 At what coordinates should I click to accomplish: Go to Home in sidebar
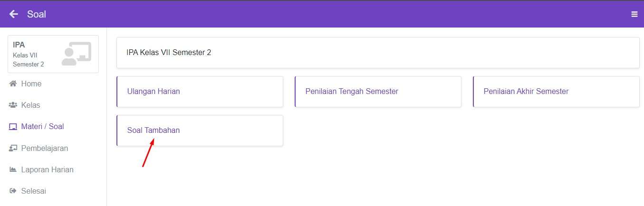click(x=31, y=84)
